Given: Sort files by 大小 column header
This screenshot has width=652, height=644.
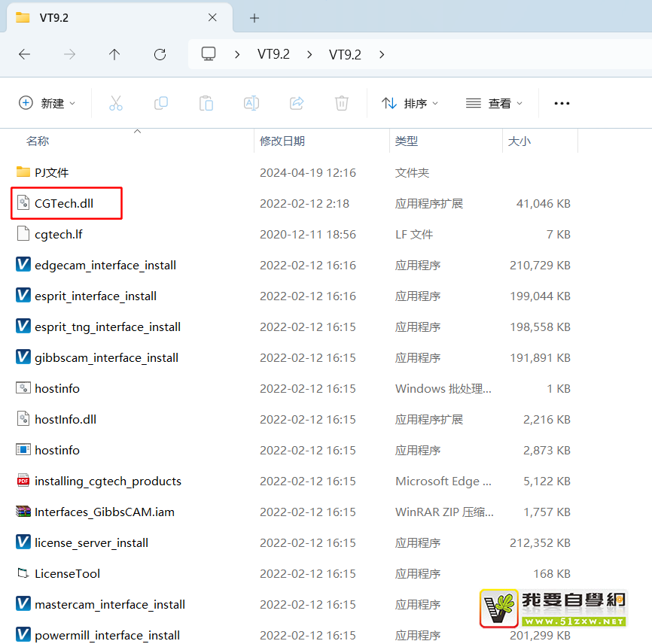Looking at the screenshot, I should [519, 141].
